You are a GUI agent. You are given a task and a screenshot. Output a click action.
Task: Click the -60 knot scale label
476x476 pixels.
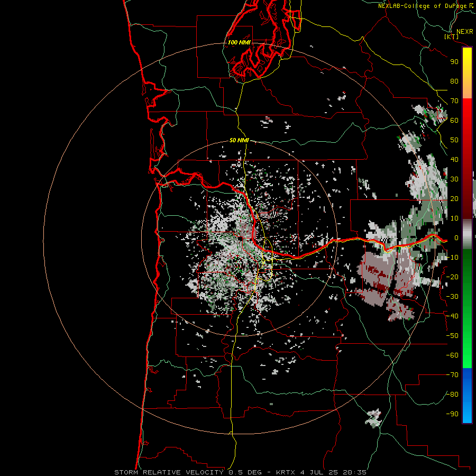point(452,355)
